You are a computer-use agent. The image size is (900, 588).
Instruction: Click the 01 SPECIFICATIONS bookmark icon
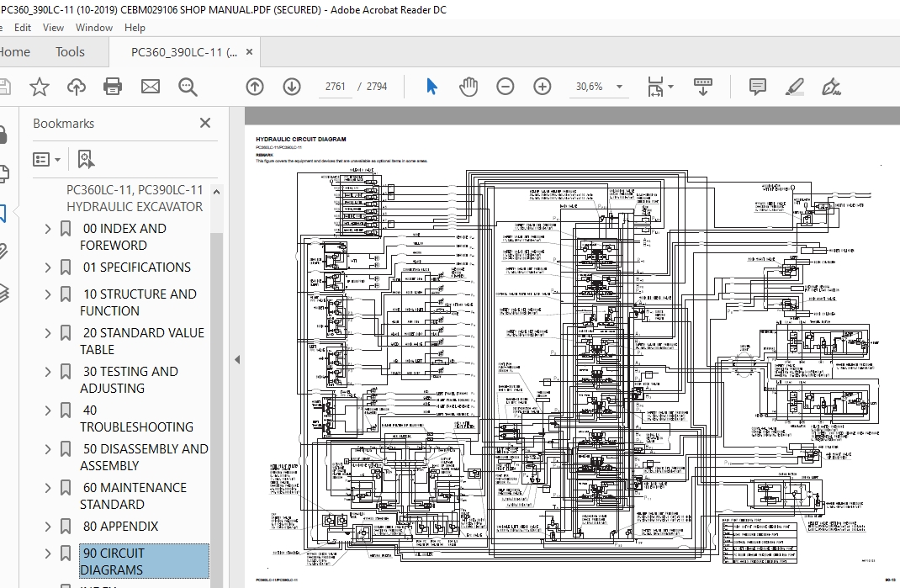click(x=66, y=268)
